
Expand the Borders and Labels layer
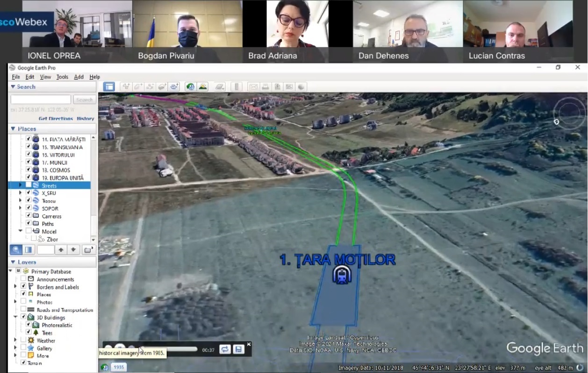[x=15, y=286]
